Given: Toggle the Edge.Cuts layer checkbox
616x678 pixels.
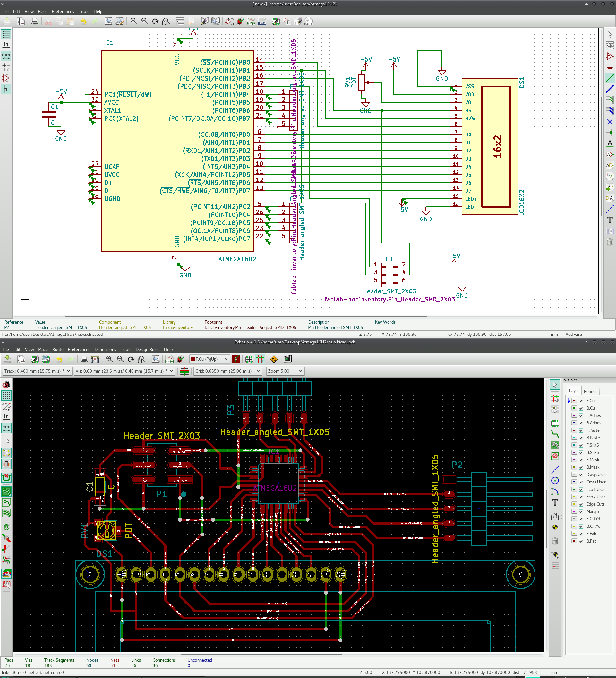Looking at the screenshot, I should pos(581,504).
